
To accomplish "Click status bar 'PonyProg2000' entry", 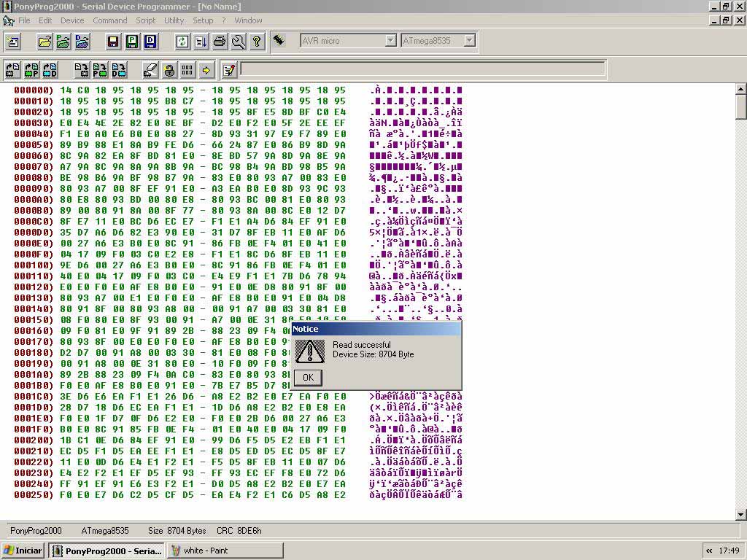I will pos(36,531).
